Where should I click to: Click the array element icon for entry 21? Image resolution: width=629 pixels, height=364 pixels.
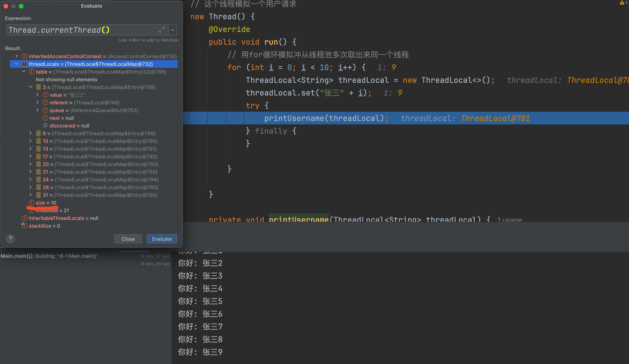point(39,172)
